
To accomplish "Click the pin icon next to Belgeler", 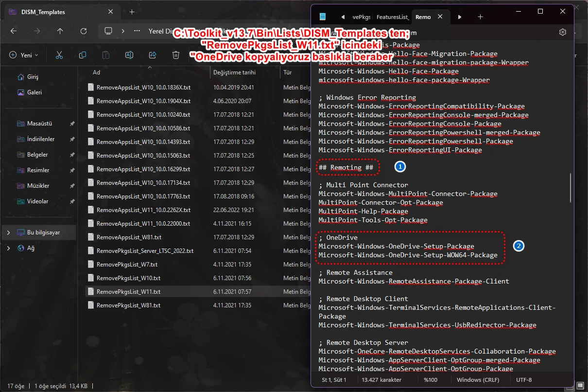I will tap(72, 155).
